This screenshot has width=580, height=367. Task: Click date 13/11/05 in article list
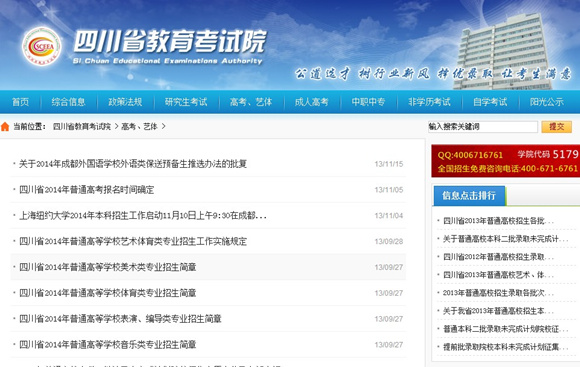click(x=389, y=190)
